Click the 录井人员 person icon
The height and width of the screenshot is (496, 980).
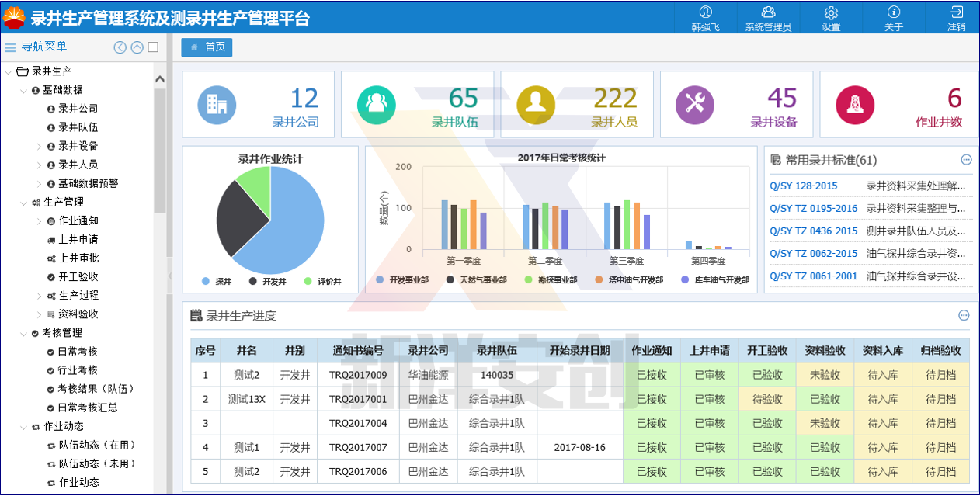pos(536,104)
